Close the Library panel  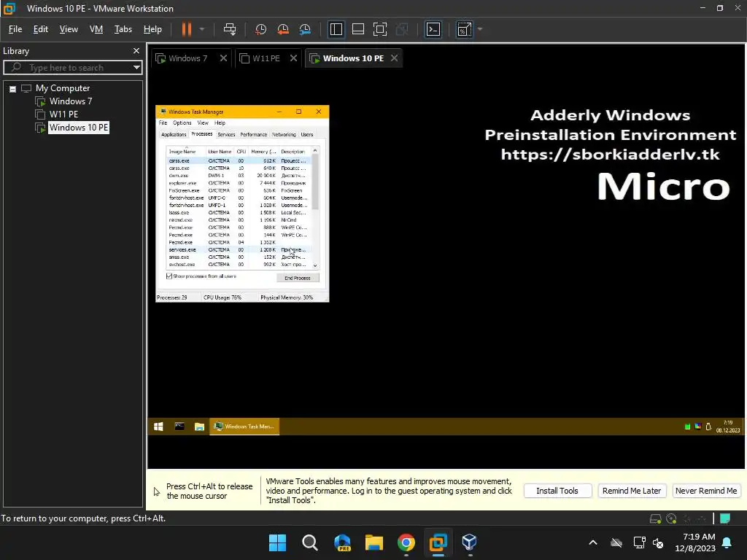click(136, 50)
